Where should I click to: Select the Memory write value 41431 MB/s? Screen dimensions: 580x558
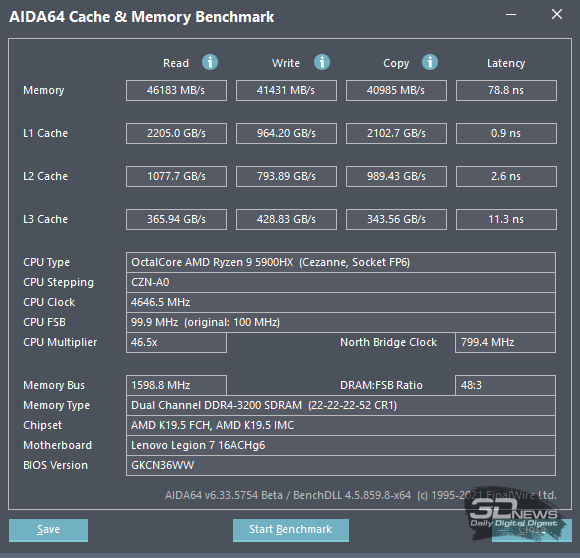pos(286,90)
